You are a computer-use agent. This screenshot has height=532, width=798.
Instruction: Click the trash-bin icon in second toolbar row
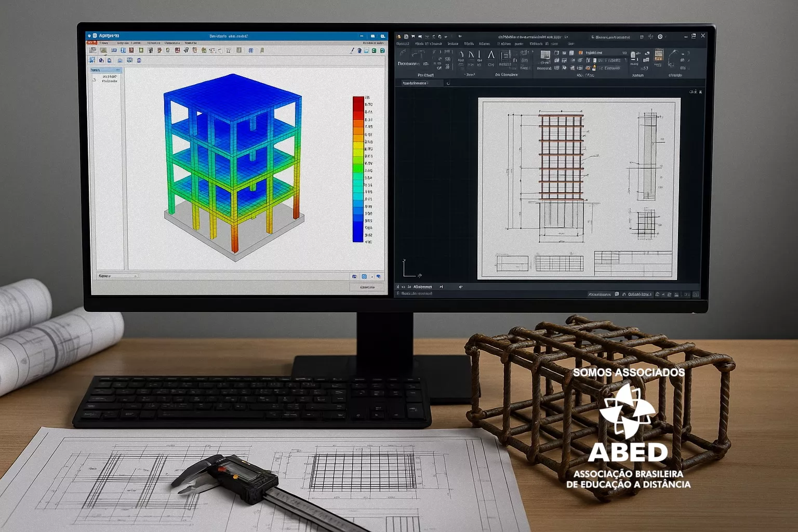click(139, 60)
